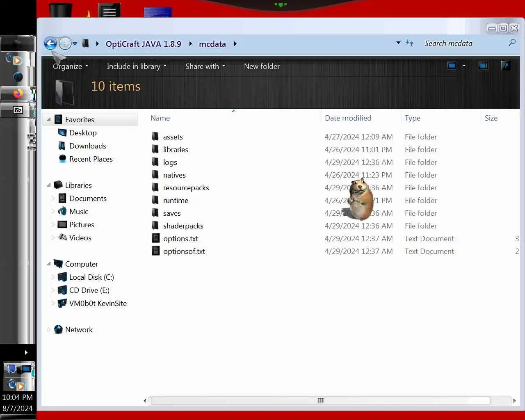Create a New folder

262,66
